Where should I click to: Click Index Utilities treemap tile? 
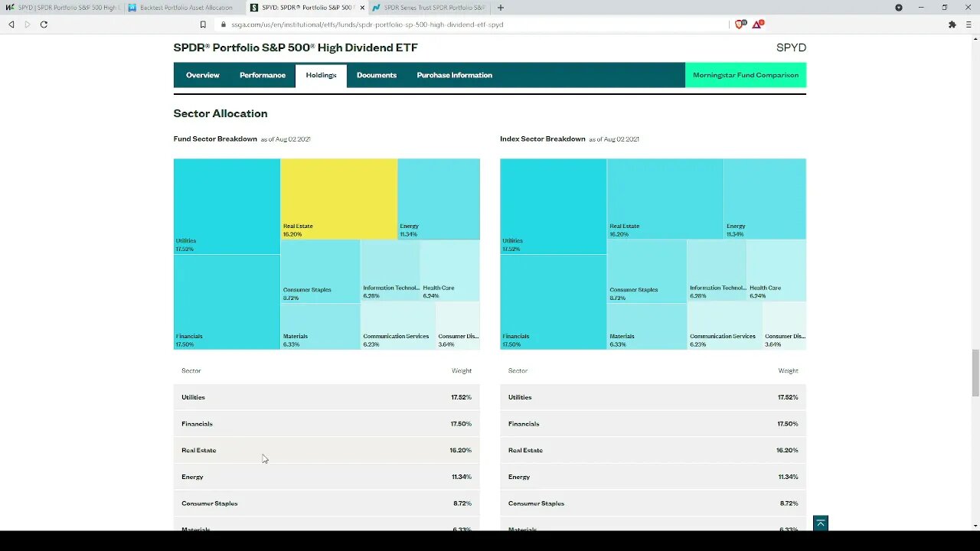pyautogui.click(x=554, y=207)
